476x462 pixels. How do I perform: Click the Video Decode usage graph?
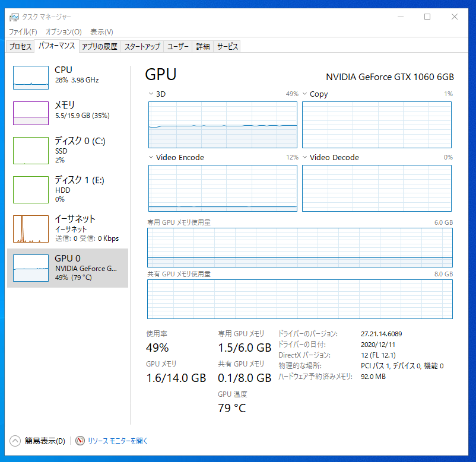(377, 188)
